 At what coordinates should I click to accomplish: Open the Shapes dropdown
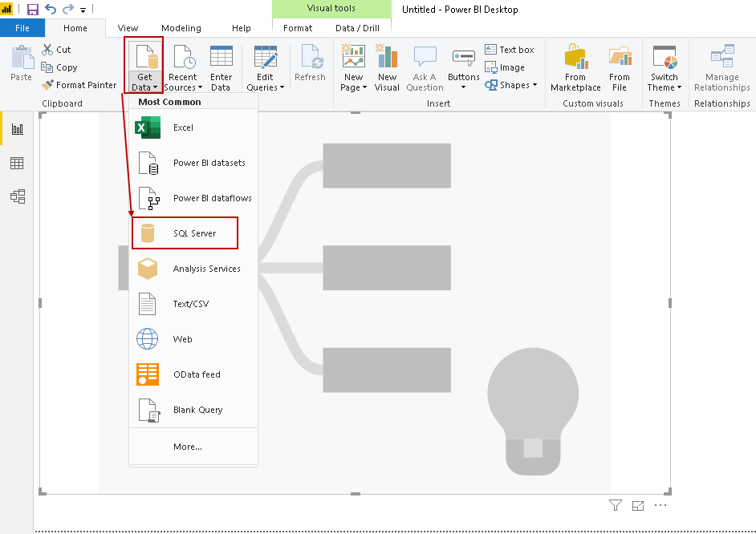pos(510,85)
